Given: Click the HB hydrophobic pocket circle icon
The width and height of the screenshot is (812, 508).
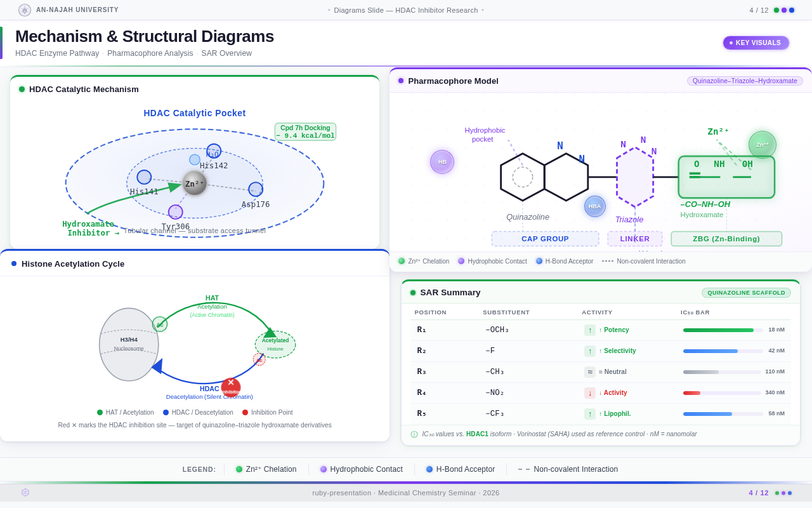Looking at the screenshot, I should point(442,161).
